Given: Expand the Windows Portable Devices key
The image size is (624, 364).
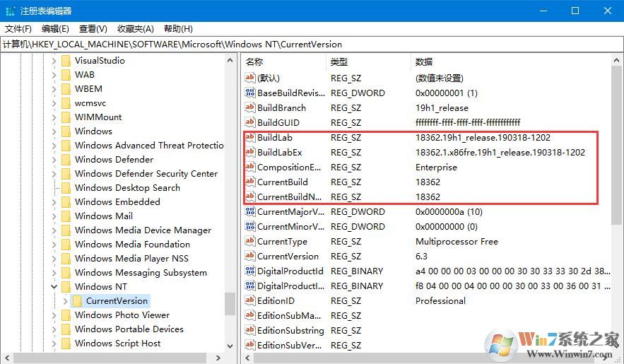Looking at the screenshot, I should click(54, 329).
